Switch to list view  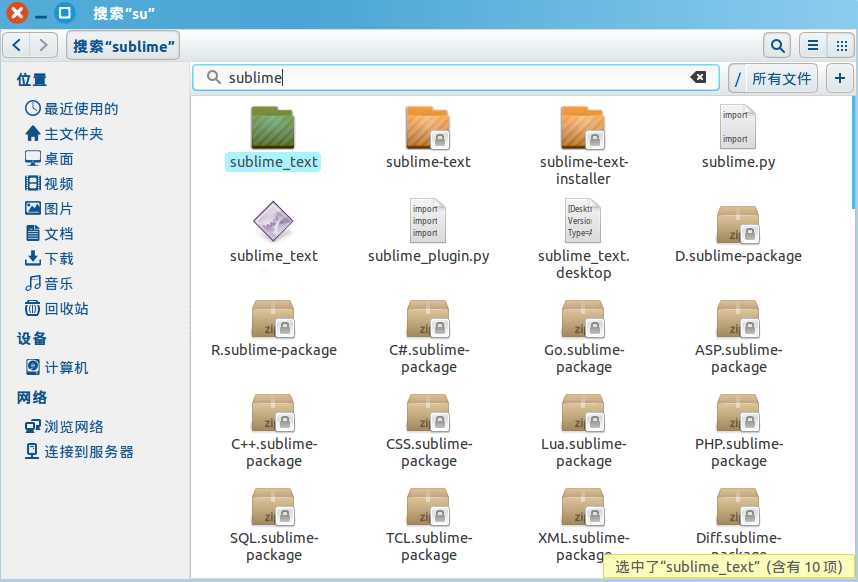(813, 45)
